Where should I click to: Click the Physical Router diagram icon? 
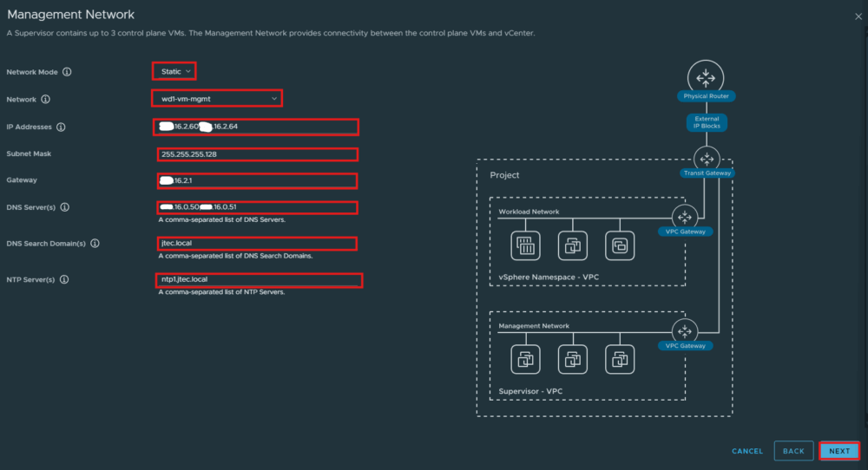pyautogui.click(x=705, y=77)
